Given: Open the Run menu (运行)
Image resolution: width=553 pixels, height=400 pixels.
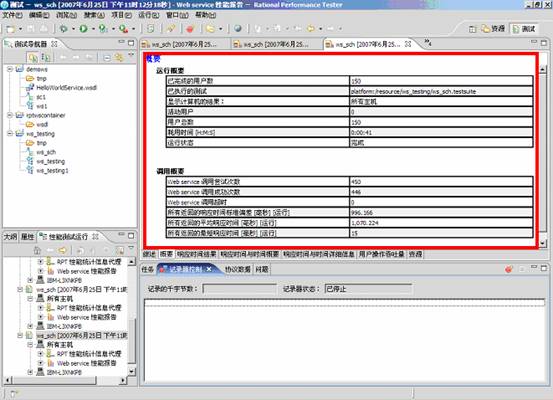Looking at the screenshot, I should [149, 15].
